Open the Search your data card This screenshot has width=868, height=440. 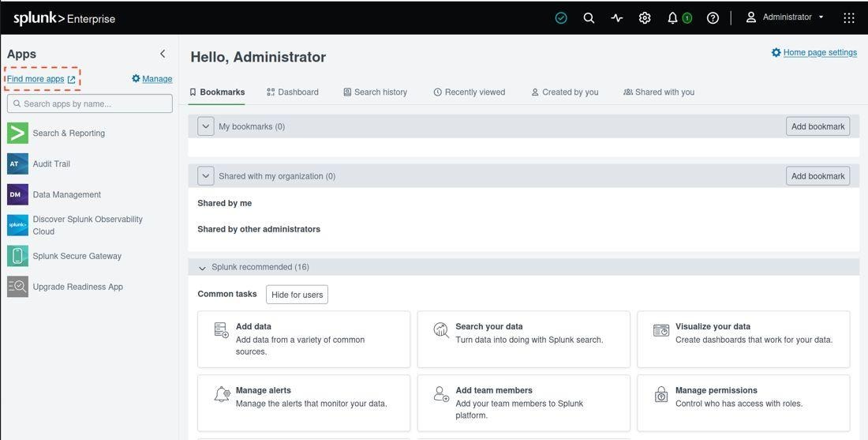(x=524, y=339)
